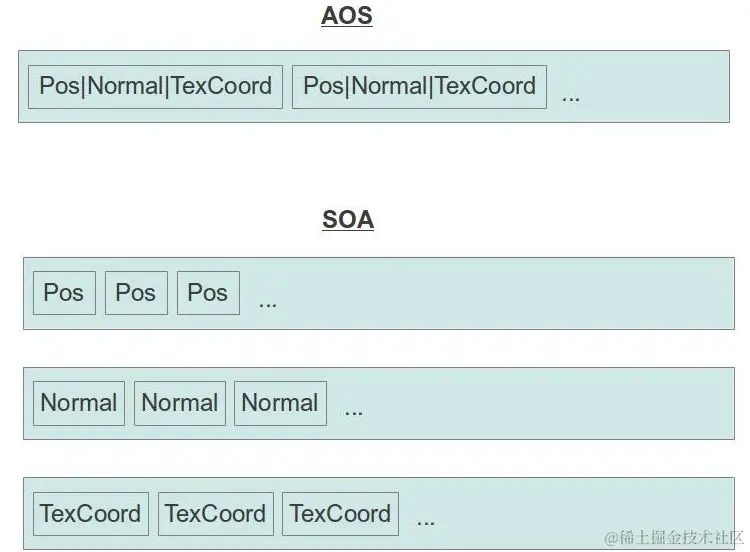Image resolution: width=750 pixels, height=552 pixels.
Task: Select the third TexCoord box
Action: [341, 514]
